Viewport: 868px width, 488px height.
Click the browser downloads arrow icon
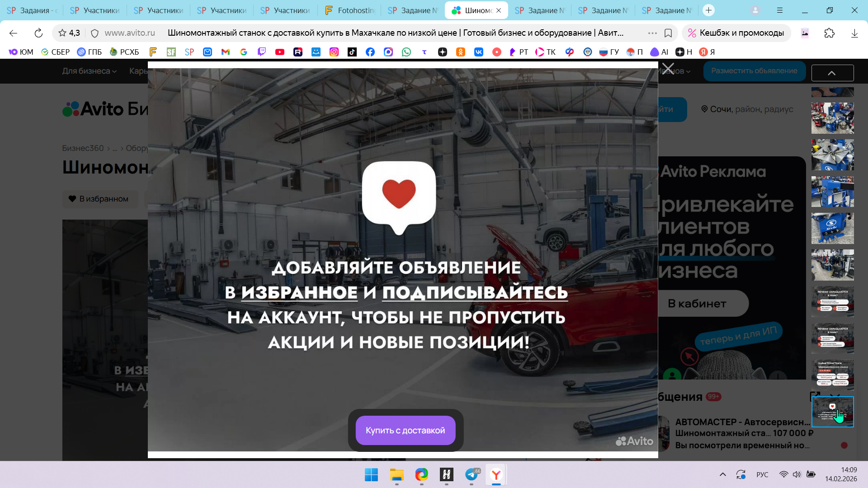pos(854,33)
